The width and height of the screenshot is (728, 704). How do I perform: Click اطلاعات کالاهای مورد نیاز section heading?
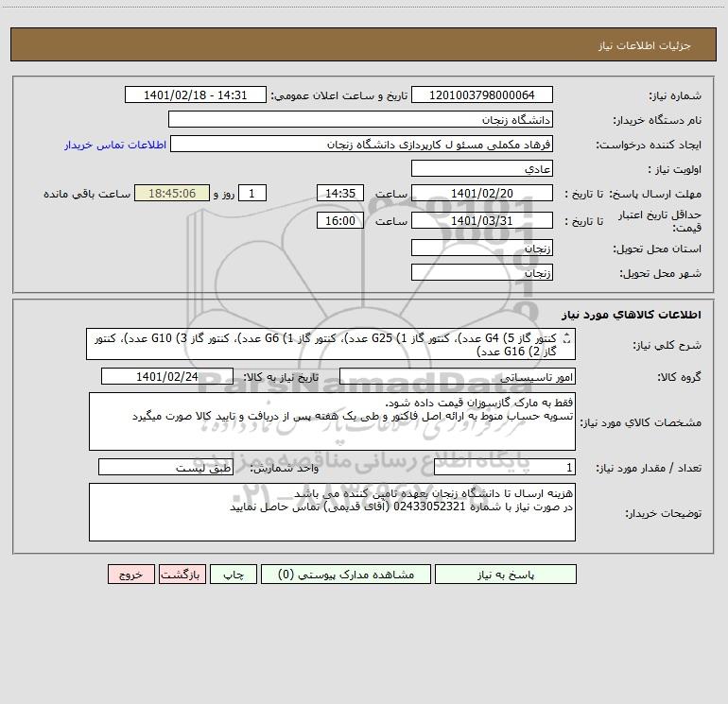(x=632, y=315)
